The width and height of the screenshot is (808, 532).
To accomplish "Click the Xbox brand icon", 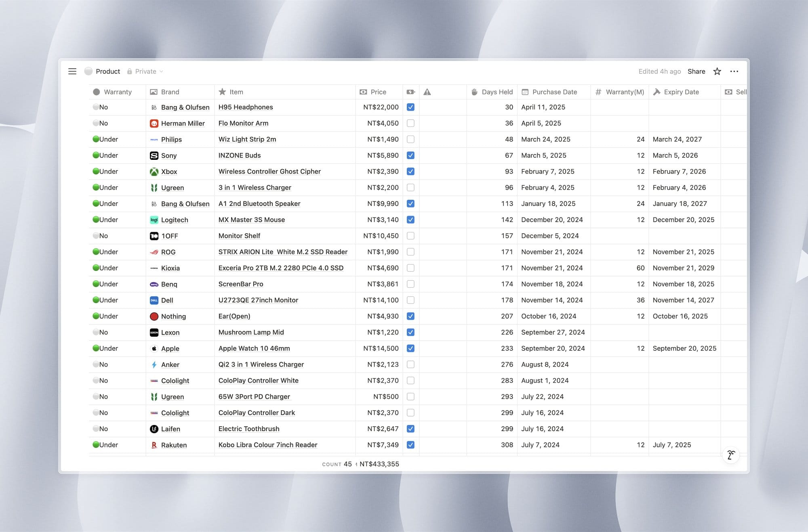I will [x=154, y=172].
